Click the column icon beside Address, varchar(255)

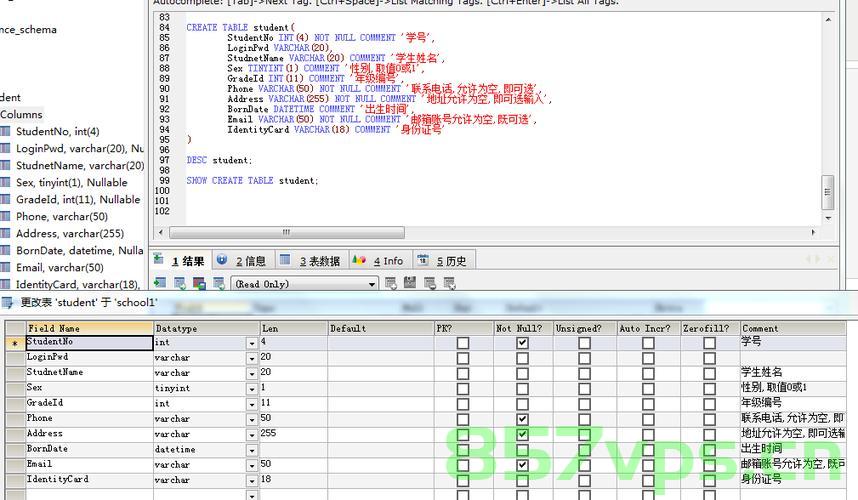tap(5, 232)
